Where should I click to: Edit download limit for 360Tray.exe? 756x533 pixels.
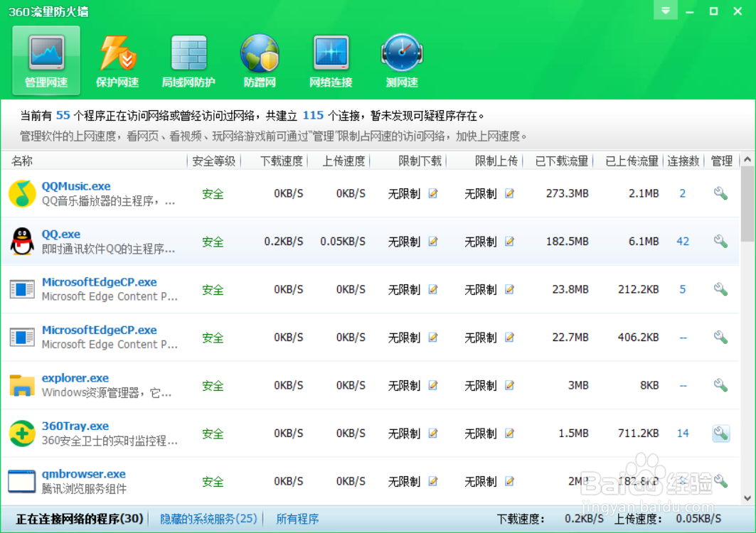pos(433,434)
